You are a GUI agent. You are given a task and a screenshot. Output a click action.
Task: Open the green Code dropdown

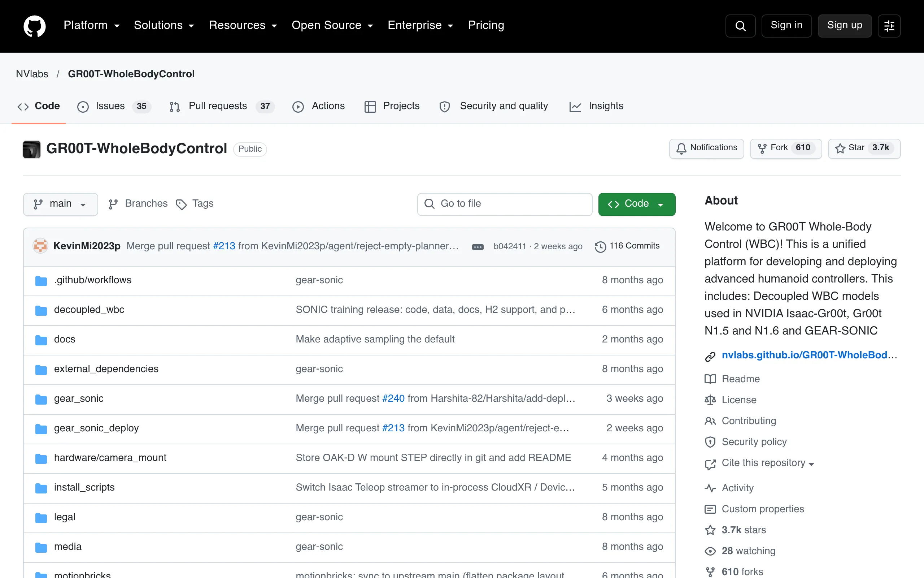click(x=636, y=204)
